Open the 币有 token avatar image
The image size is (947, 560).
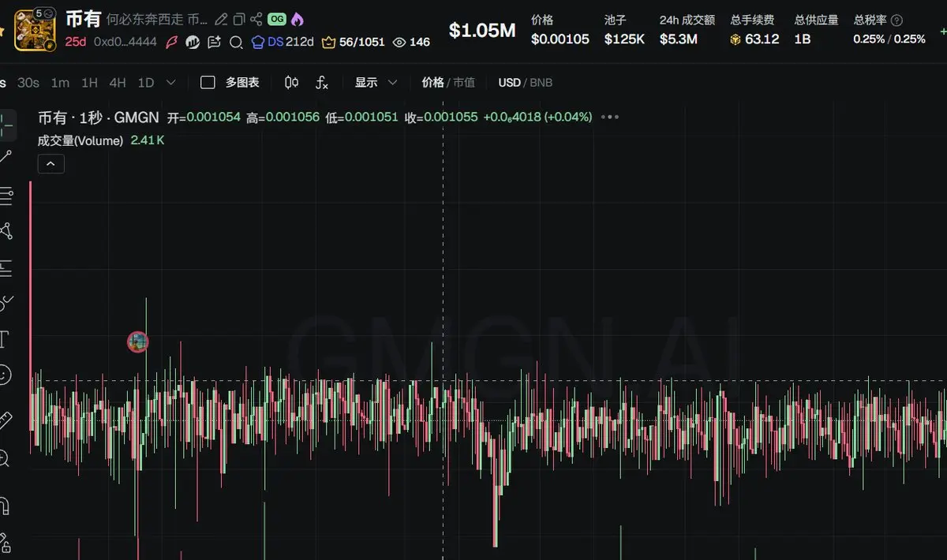(36, 29)
